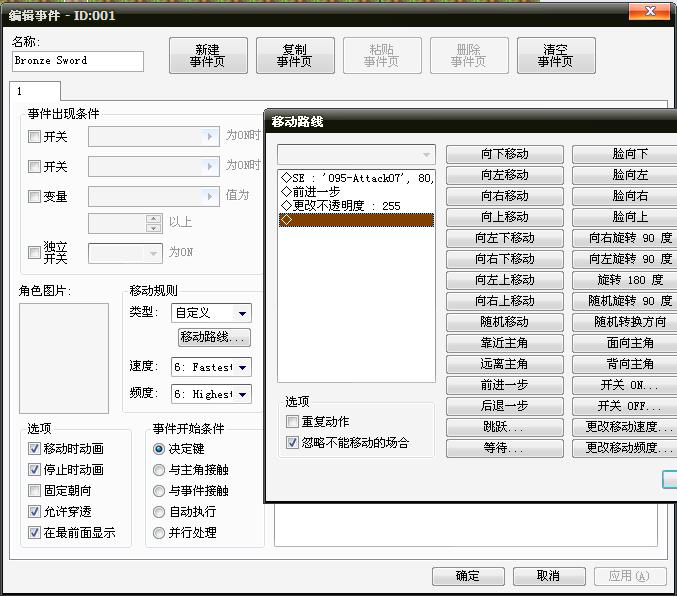This screenshot has height=596, width=677.
Task: Check 固定朝向 option
Action: coord(34,490)
